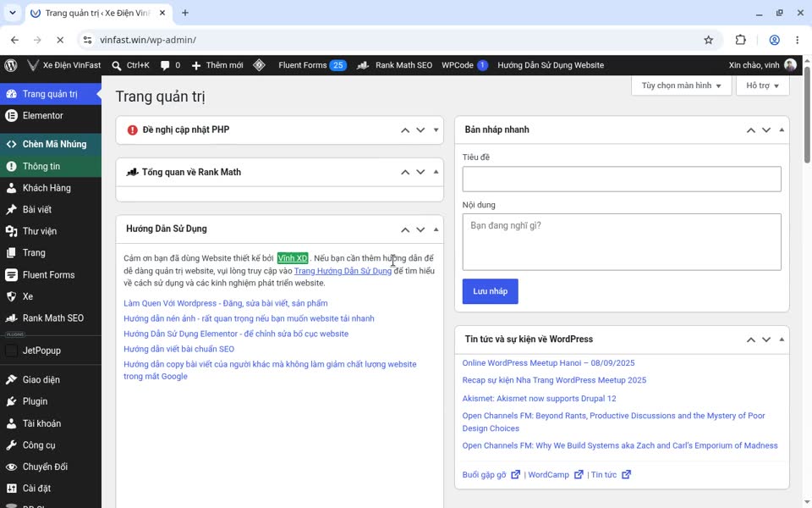This screenshot has width=812, height=508.
Task: Open browser extensions puzzle icon
Action: [741, 40]
